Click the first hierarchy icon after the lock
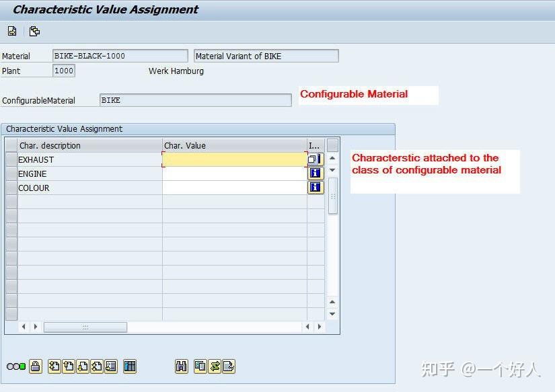555x392 pixels. (x=52, y=366)
